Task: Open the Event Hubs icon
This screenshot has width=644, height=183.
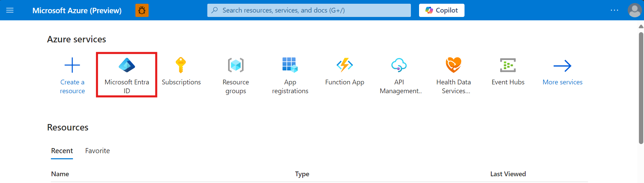Action: point(508,65)
